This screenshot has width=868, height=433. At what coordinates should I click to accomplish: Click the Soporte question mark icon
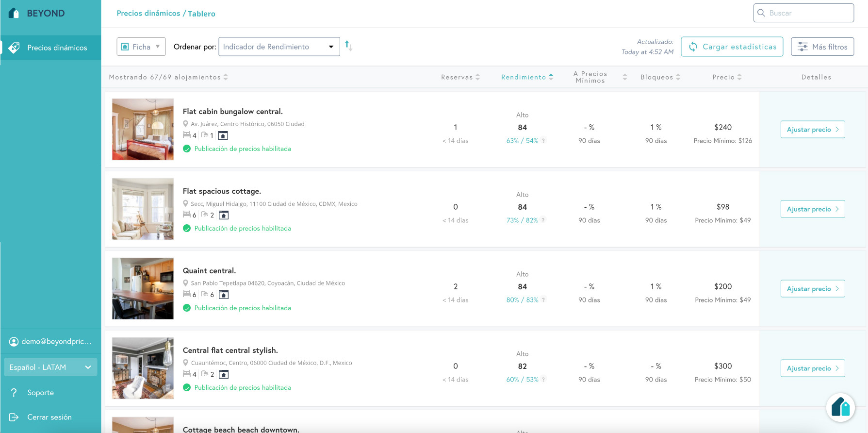point(14,393)
